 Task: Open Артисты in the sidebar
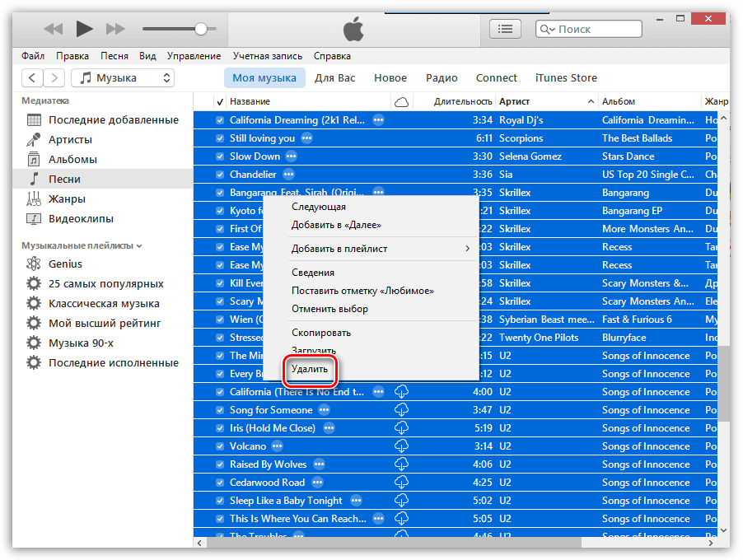(x=102, y=140)
